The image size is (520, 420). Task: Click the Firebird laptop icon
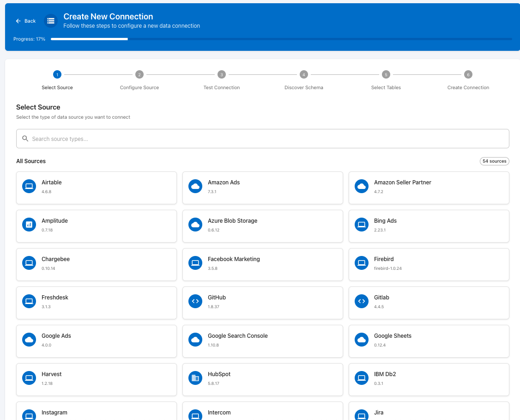(x=362, y=263)
